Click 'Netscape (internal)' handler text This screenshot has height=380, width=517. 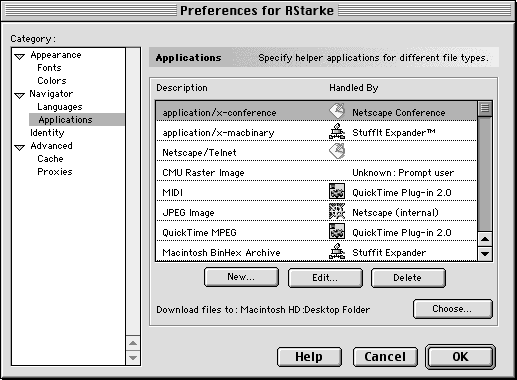[x=395, y=213]
